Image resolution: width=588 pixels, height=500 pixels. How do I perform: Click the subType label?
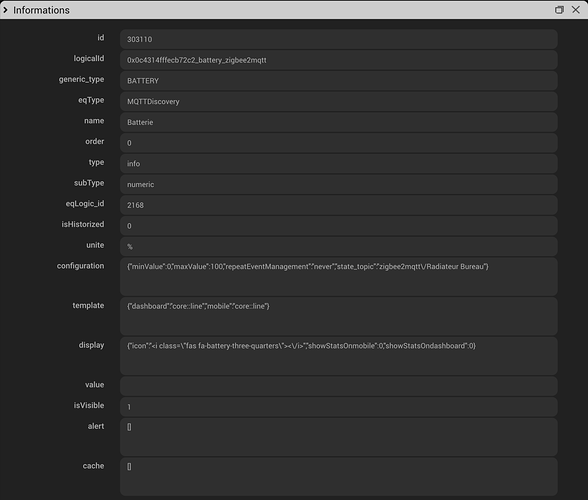click(x=89, y=183)
